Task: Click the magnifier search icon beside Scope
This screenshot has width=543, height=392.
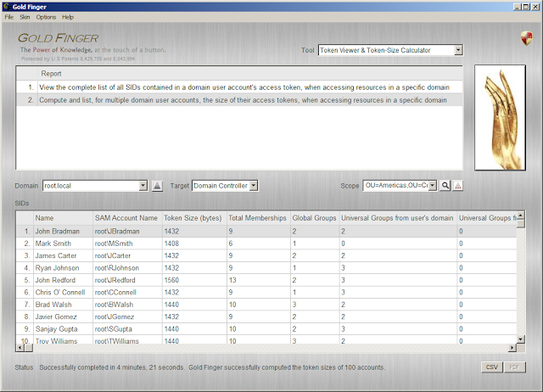Action: click(445, 186)
